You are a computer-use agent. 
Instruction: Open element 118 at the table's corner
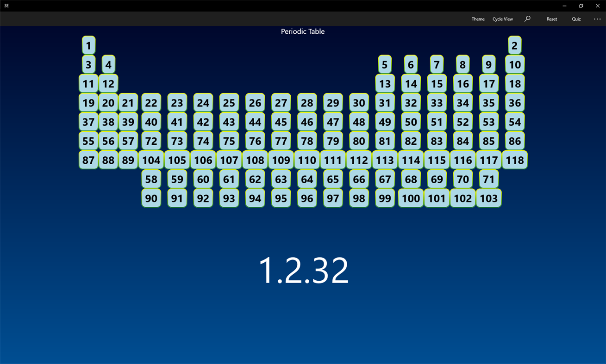[x=514, y=160]
